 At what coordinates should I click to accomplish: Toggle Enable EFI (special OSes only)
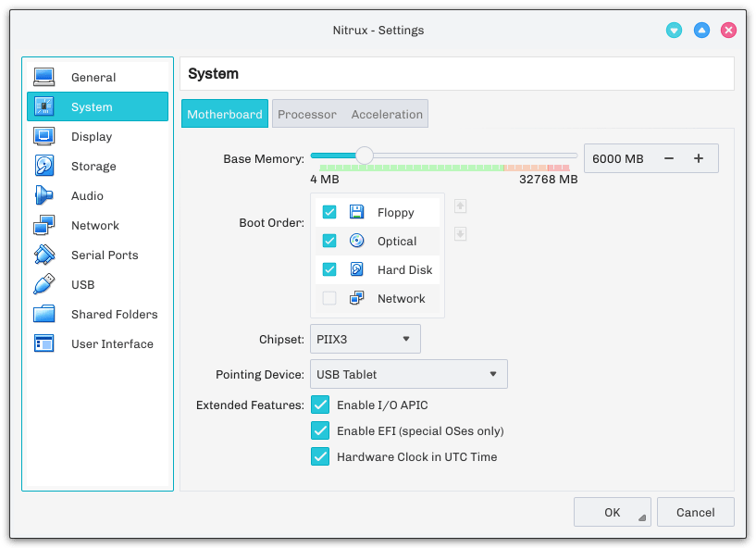tap(320, 430)
